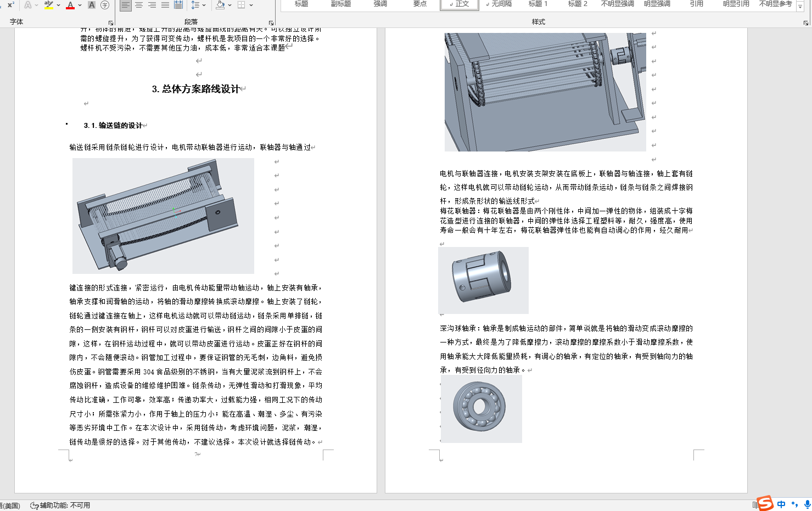812x511 pixels.
Task: Apply red font color
Action: tap(70, 5)
